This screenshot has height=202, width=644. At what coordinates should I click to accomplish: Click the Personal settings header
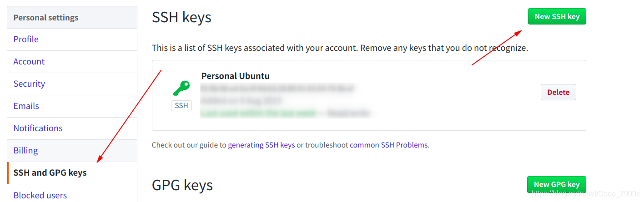(46, 18)
